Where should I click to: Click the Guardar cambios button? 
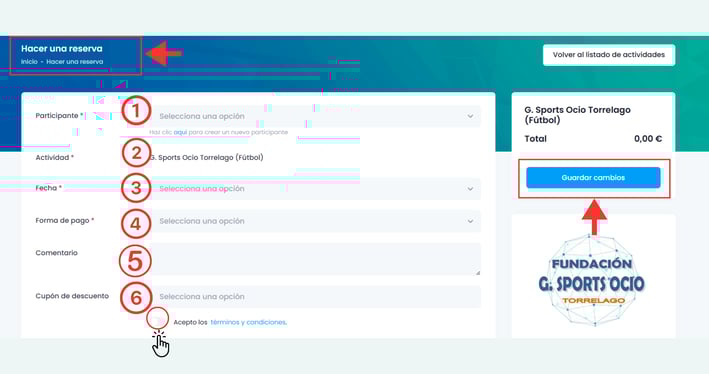coord(593,178)
